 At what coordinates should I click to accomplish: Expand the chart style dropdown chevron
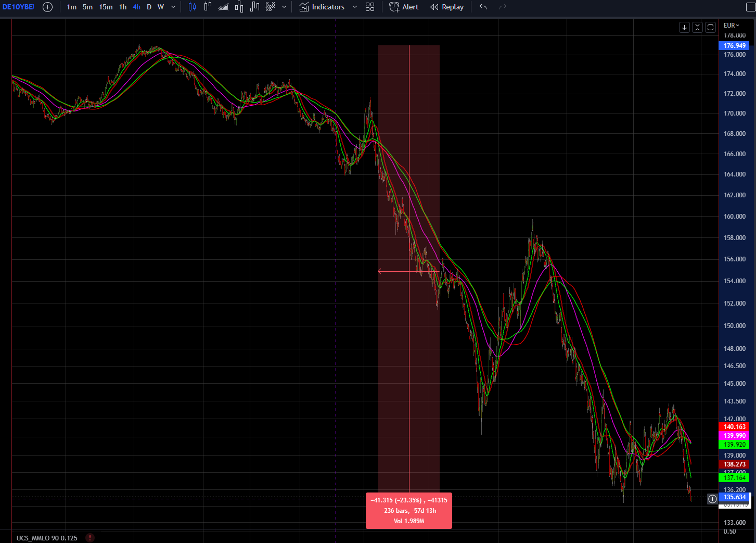[284, 7]
